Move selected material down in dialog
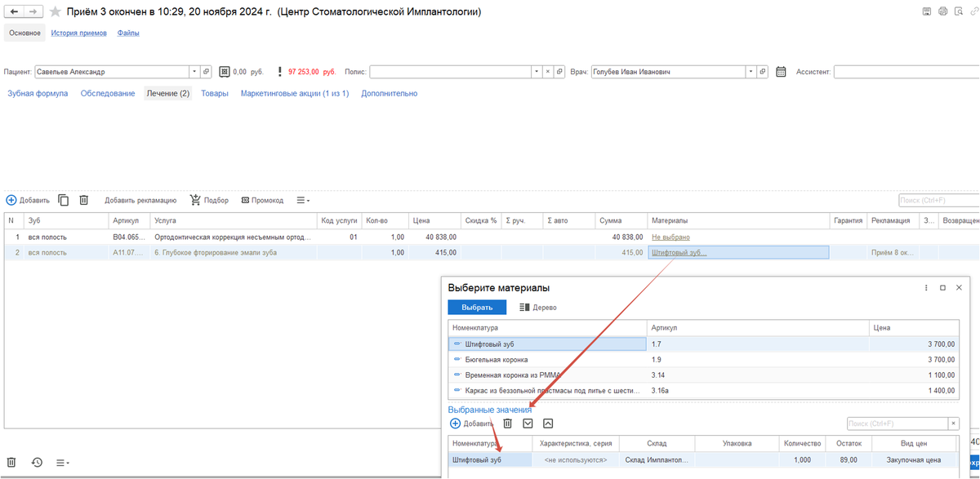 pyautogui.click(x=528, y=424)
